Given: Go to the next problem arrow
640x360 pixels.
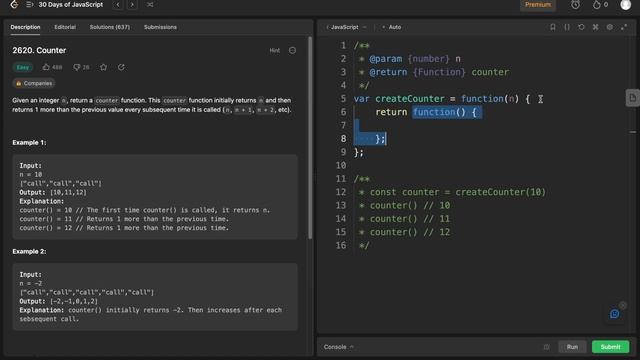Looking at the screenshot, I should click(132, 5).
